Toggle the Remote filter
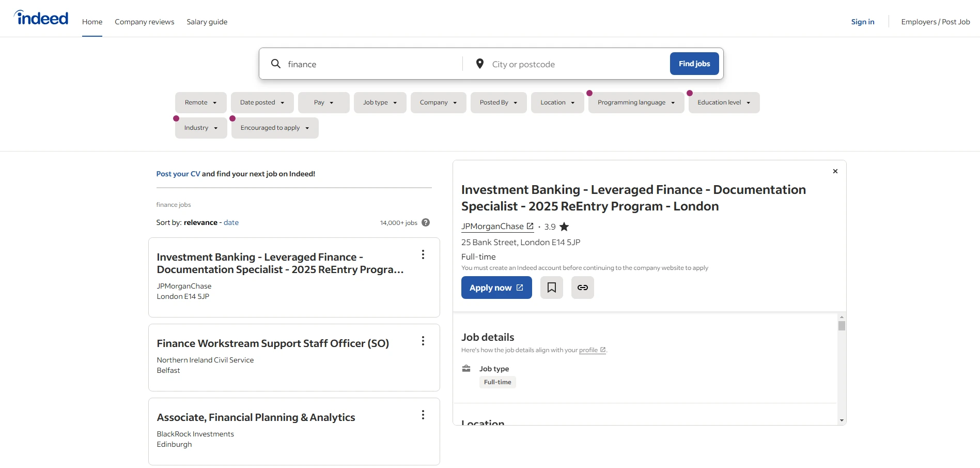The height and width of the screenshot is (468, 980). (200, 102)
